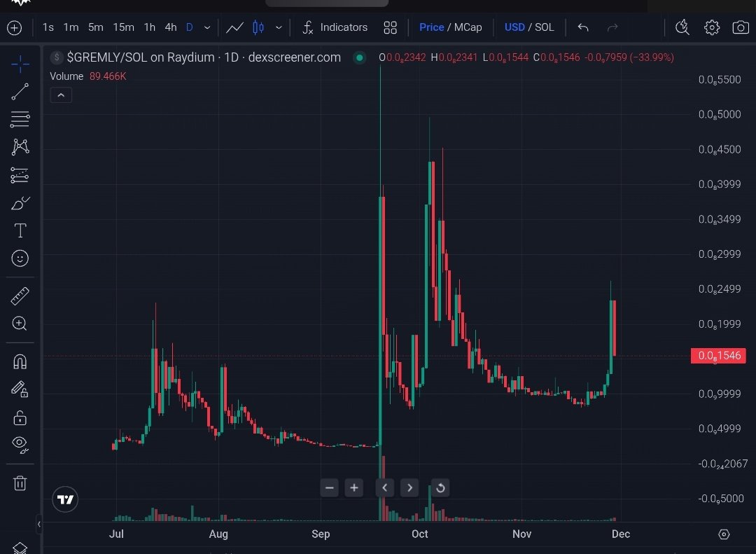Select the Brush drawing tool
Screen dimensions: 756x554
click(20, 203)
